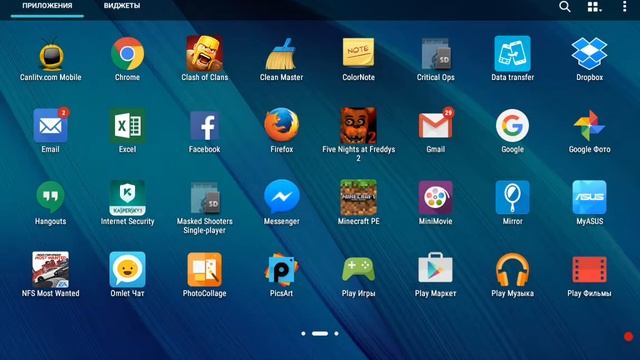Launch Chrome browser
This screenshot has width=640, height=360.
(x=127, y=53)
